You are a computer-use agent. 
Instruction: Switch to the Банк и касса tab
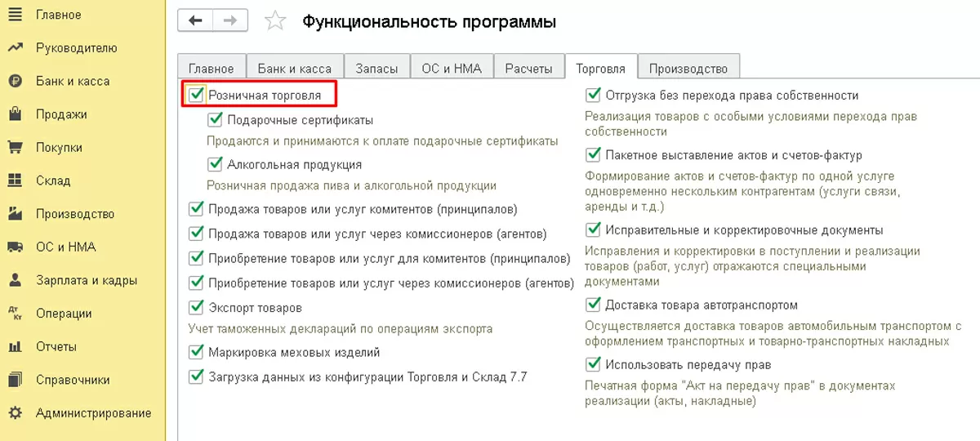coord(294,68)
